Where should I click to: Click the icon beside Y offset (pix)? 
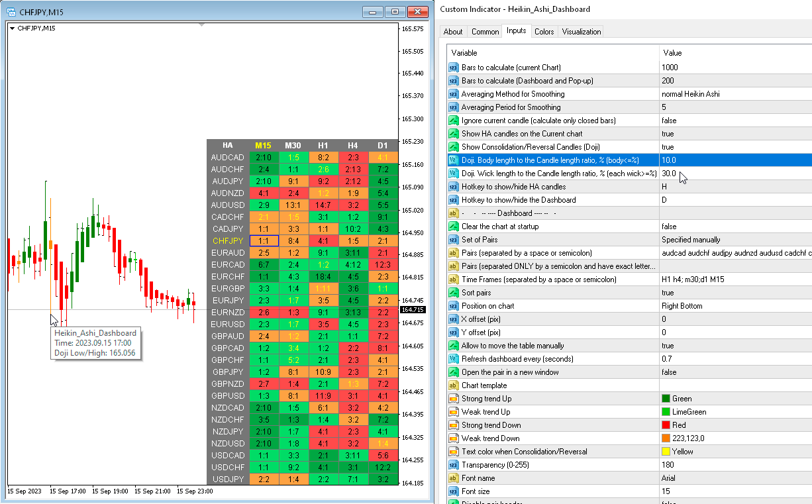tap(454, 332)
